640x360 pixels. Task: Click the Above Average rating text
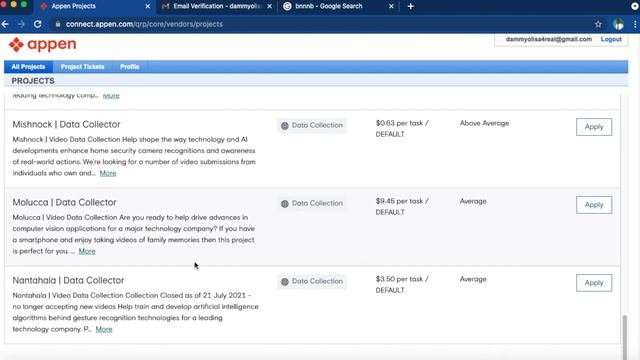(x=484, y=123)
